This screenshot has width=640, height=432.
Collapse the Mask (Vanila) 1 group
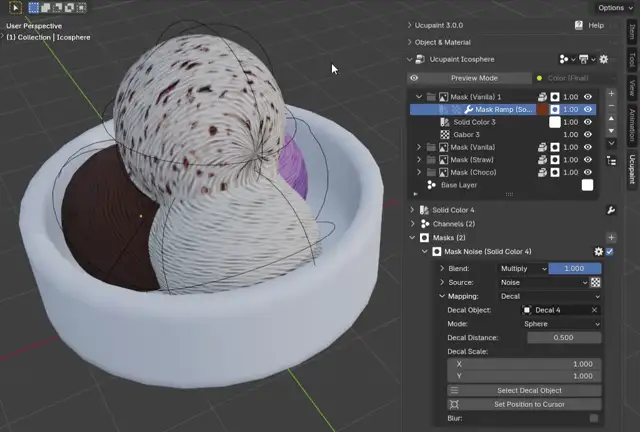(419, 97)
